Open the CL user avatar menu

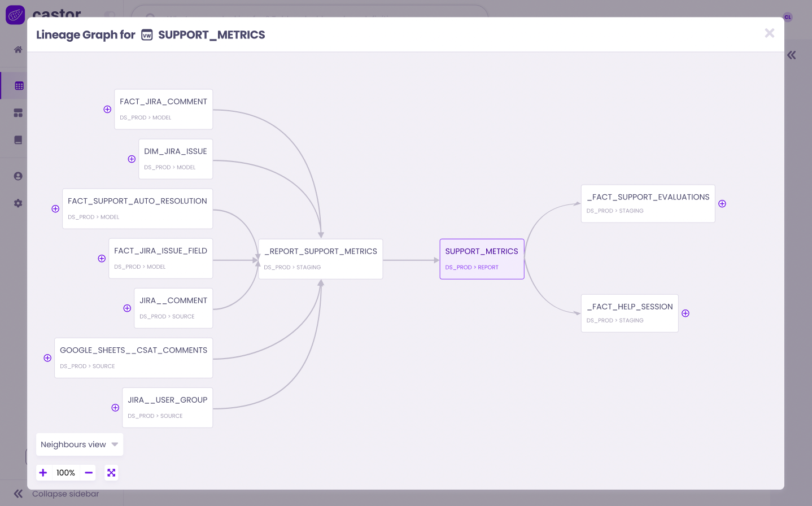pos(788,17)
